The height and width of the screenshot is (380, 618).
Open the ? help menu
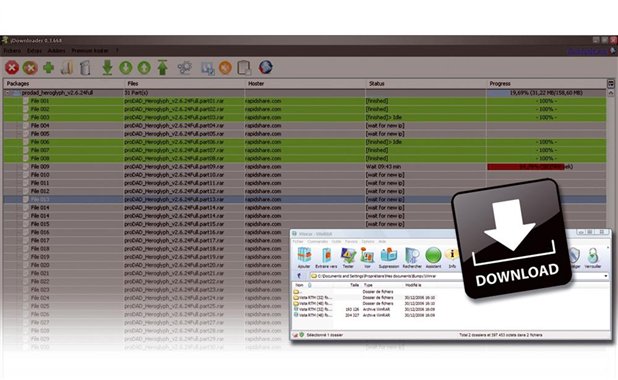[x=117, y=51]
